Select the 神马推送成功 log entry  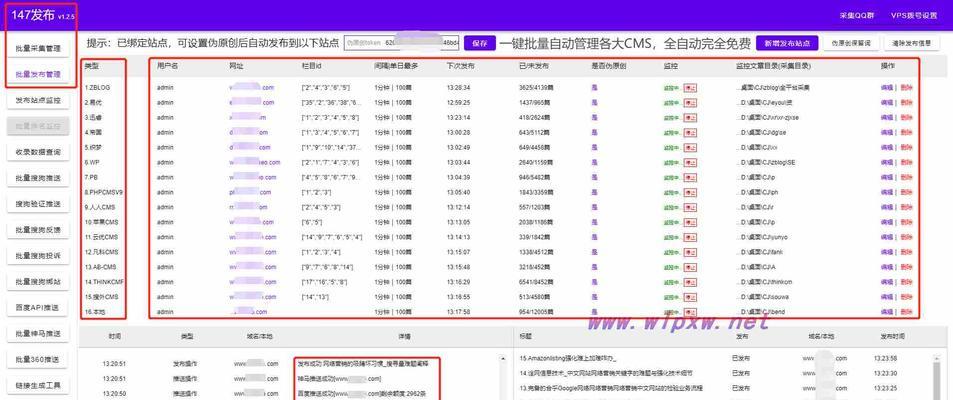click(339, 379)
